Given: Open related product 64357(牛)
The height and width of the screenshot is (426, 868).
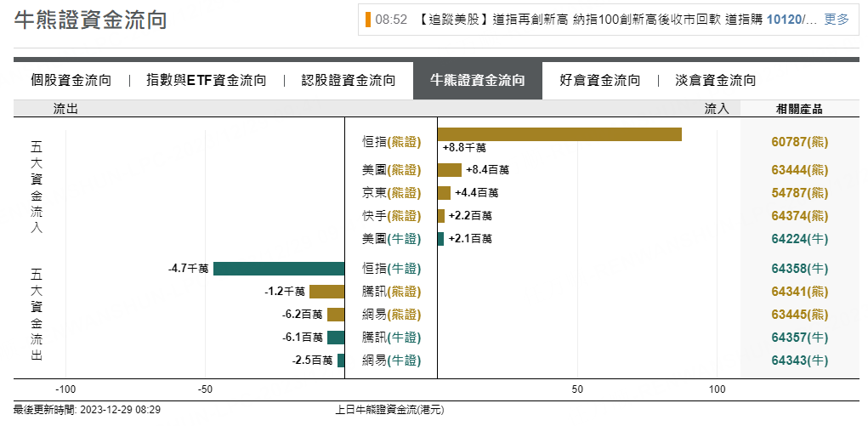Looking at the screenshot, I should click(x=799, y=338).
